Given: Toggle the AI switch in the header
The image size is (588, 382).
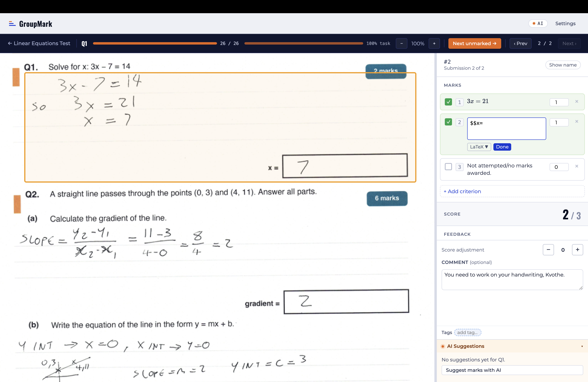Looking at the screenshot, I should (538, 23).
